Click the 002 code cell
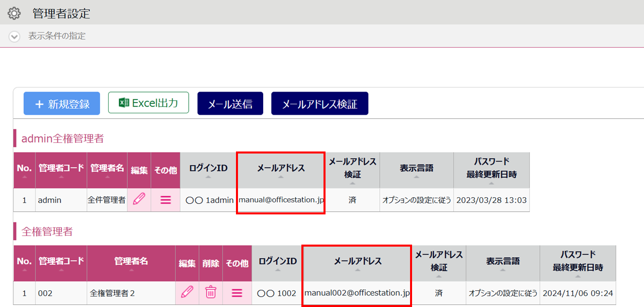This screenshot has height=307, width=644. pos(61,292)
